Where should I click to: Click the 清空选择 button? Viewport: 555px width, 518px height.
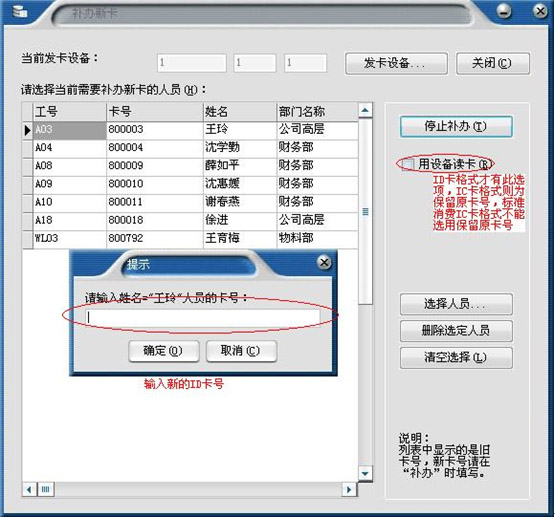(x=456, y=358)
